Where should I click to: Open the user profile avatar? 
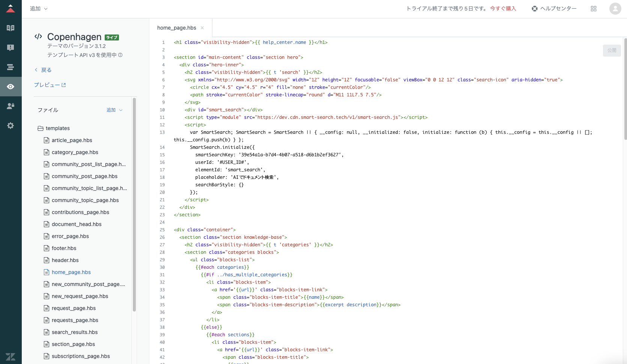pyautogui.click(x=615, y=9)
